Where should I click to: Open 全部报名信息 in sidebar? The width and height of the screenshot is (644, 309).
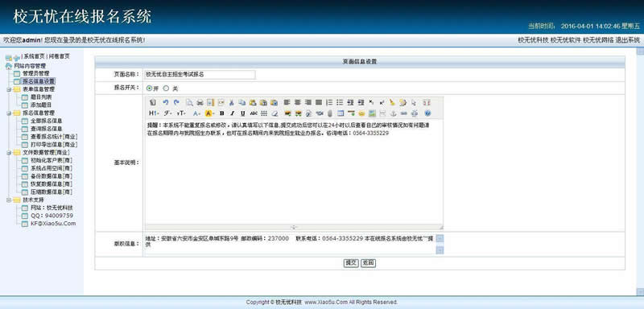47,121
